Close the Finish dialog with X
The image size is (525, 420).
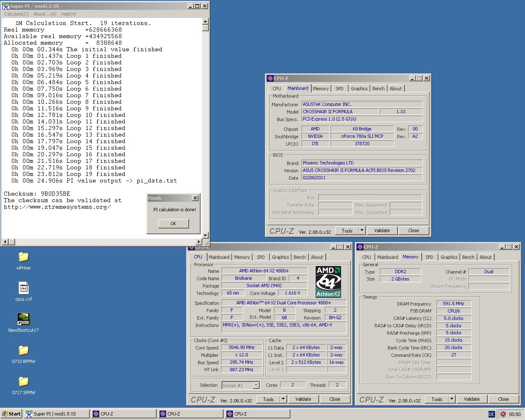[x=195, y=198]
